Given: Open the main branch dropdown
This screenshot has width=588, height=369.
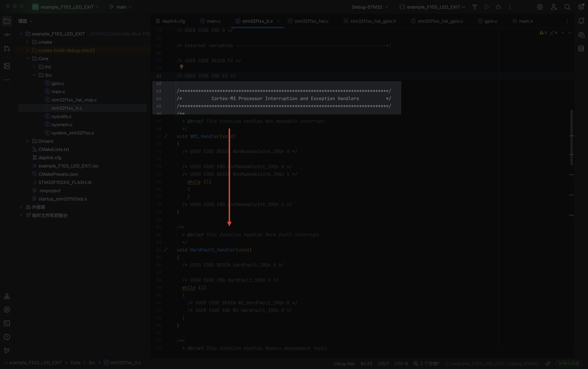Looking at the screenshot, I should coord(121,7).
